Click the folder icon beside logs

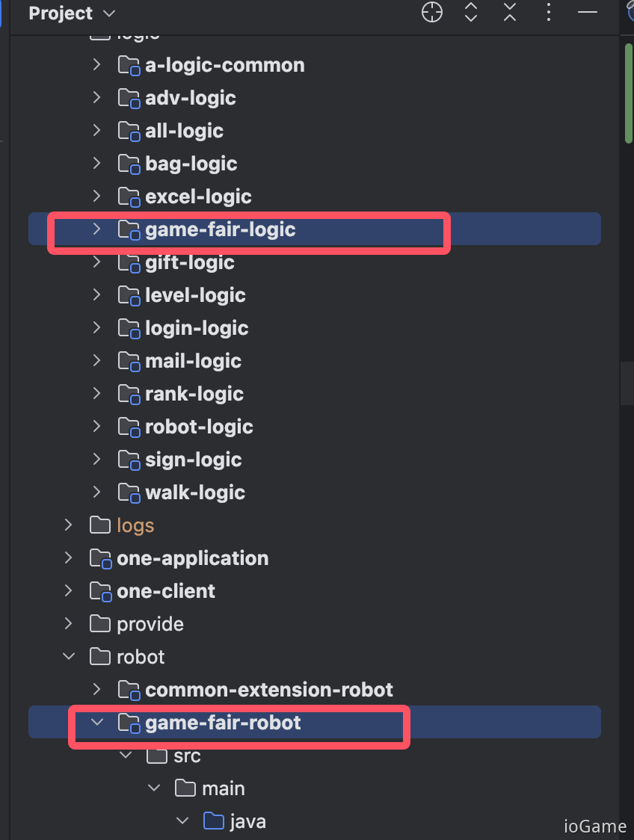point(100,525)
